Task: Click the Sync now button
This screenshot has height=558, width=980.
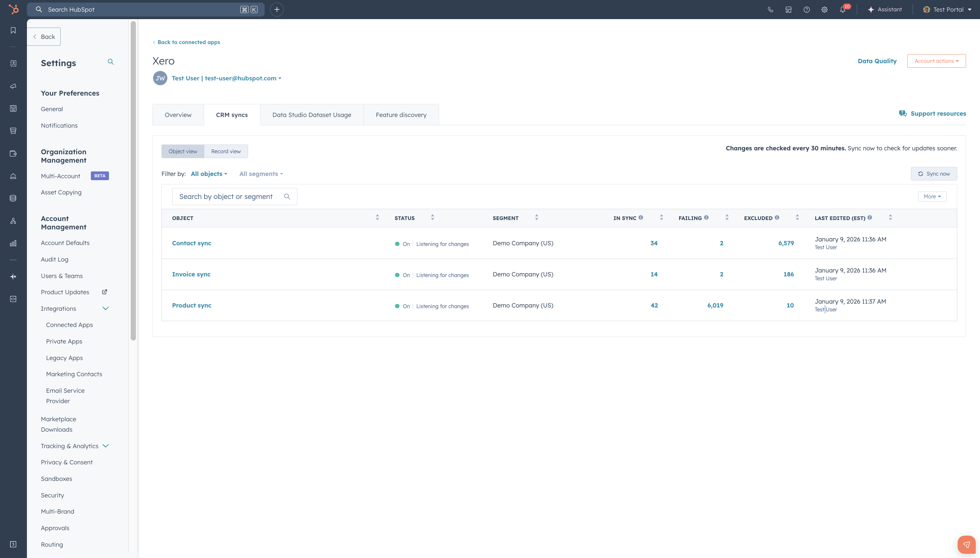Action: coord(934,174)
